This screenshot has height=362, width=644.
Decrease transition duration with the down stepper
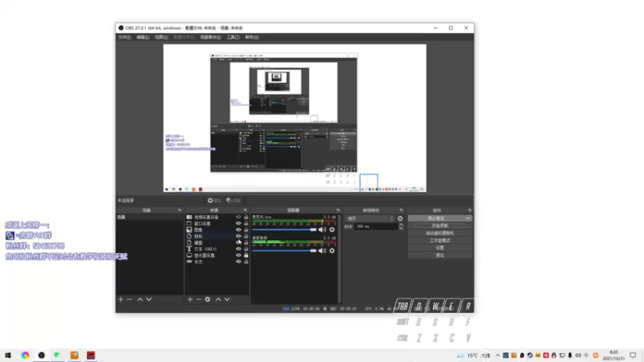(x=401, y=228)
